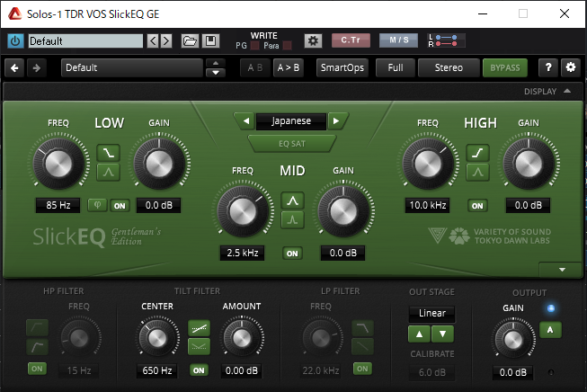Open the SmartOps menu
The image size is (587, 392).
click(x=342, y=67)
